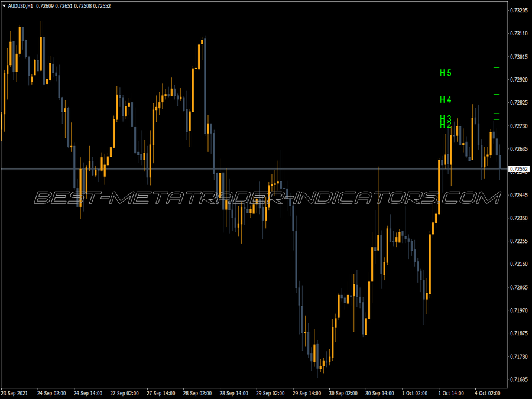Click price scale value 0.73015

pos(519,57)
